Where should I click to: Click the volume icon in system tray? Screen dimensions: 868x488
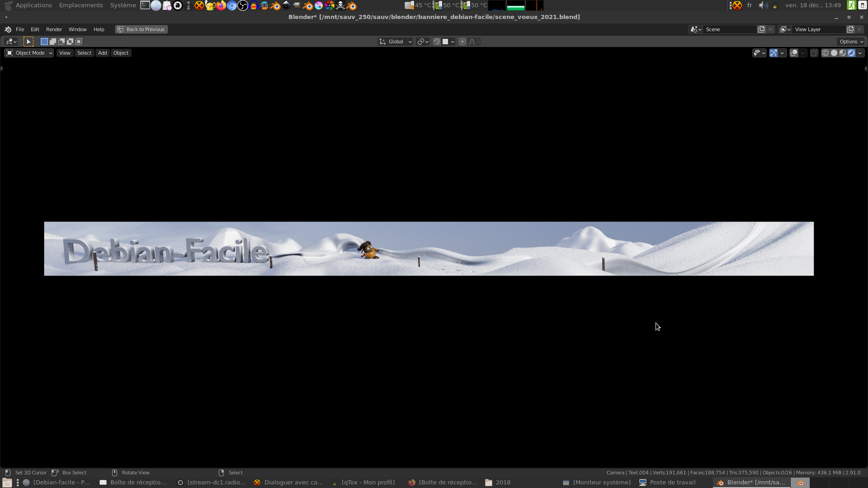[x=763, y=5]
